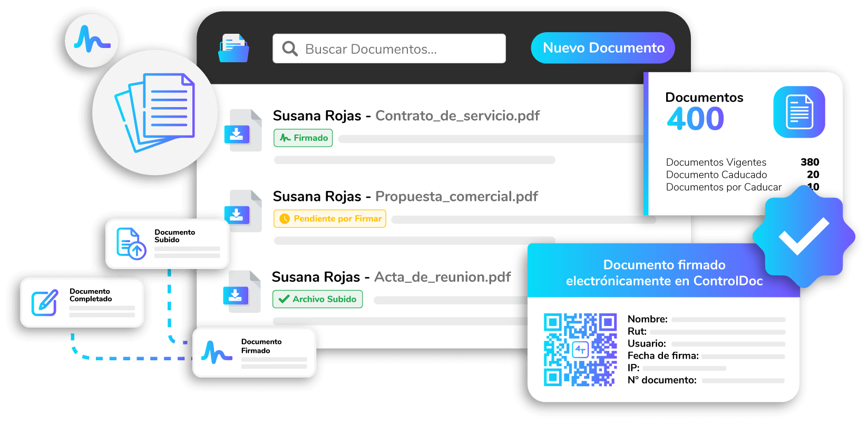Click the Documento Subido card label
Image resolution: width=868 pixels, height=422 pixels.
click(x=174, y=236)
